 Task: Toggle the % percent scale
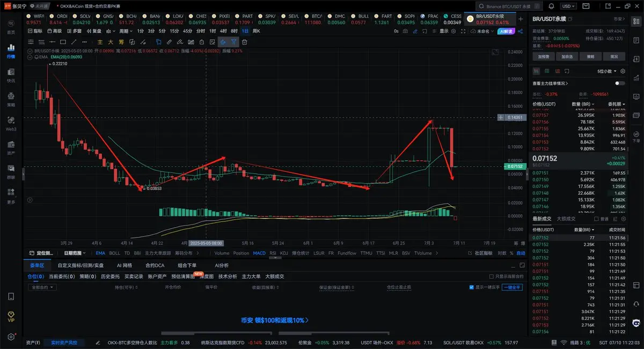(511, 253)
